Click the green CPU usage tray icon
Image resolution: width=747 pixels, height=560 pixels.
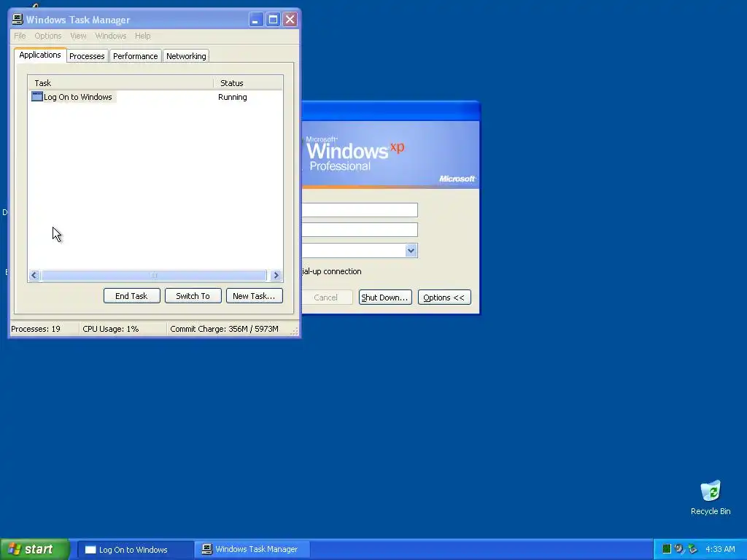tap(667, 549)
